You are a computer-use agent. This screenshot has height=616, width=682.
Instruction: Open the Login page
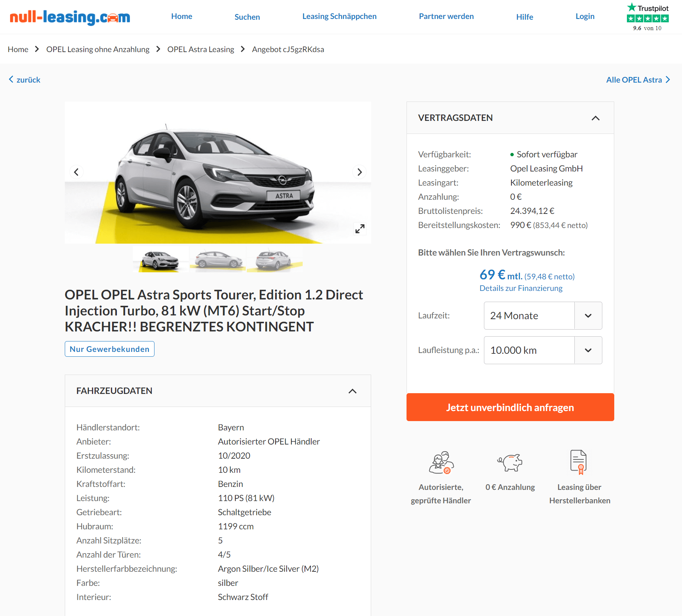pyautogui.click(x=585, y=16)
